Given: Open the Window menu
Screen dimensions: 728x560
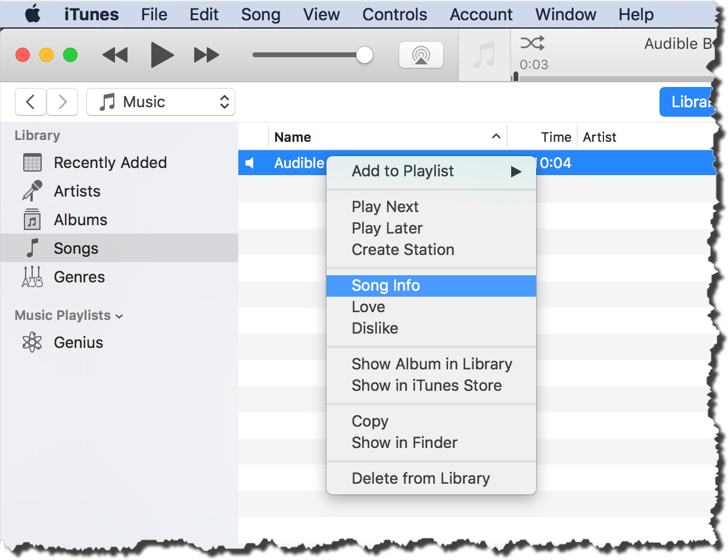Looking at the screenshot, I should pyautogui.click(x=566, y=14).
